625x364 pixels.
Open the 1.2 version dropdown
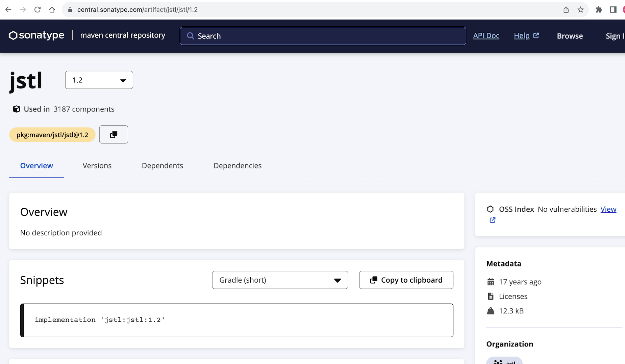99,80
